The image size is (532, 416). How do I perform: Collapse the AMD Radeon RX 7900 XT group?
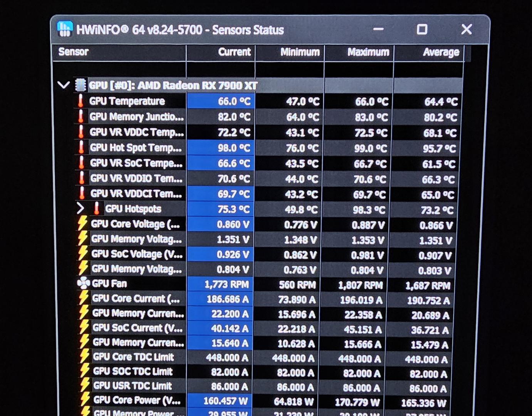click(x=63, y=85)
